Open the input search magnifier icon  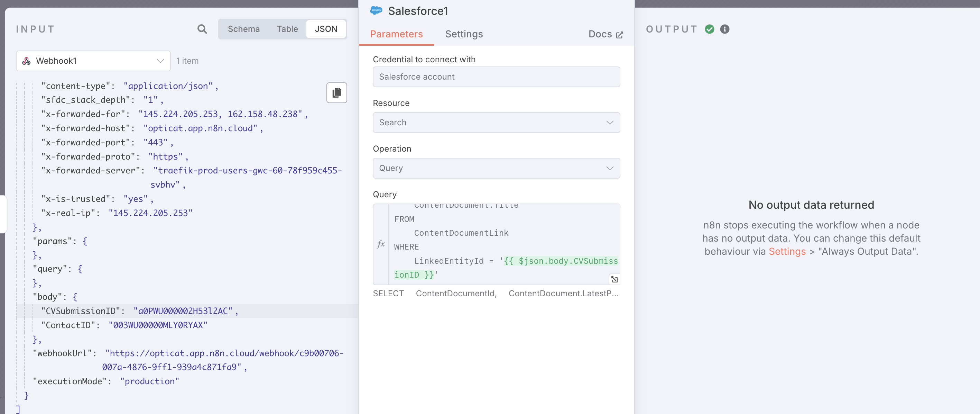(202, 29)
